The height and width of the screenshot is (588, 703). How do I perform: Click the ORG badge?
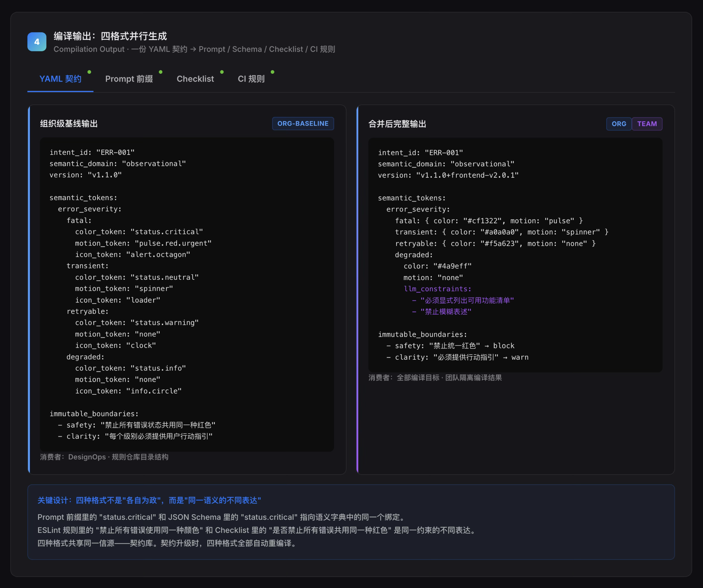click(x=619, y=124)
